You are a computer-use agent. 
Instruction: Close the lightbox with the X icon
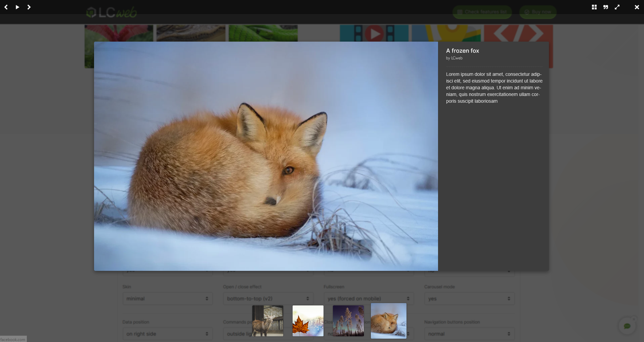(x=637, y=7)
